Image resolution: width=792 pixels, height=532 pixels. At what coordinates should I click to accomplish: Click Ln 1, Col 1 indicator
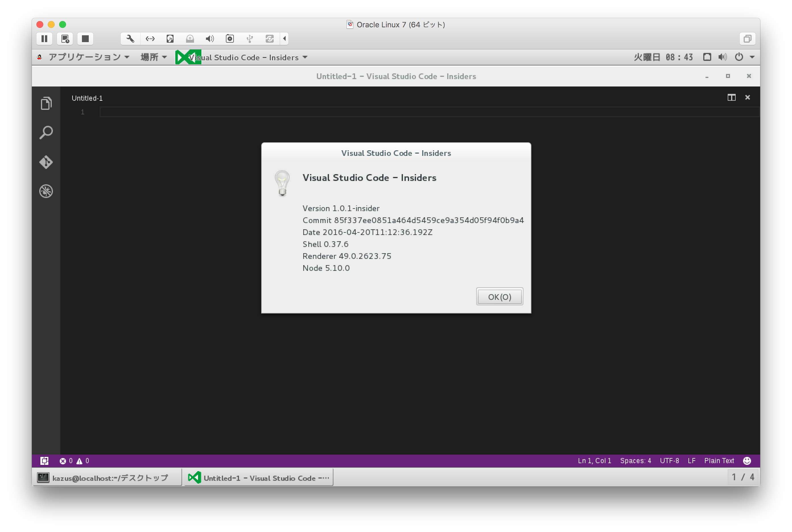click(594, 461)
